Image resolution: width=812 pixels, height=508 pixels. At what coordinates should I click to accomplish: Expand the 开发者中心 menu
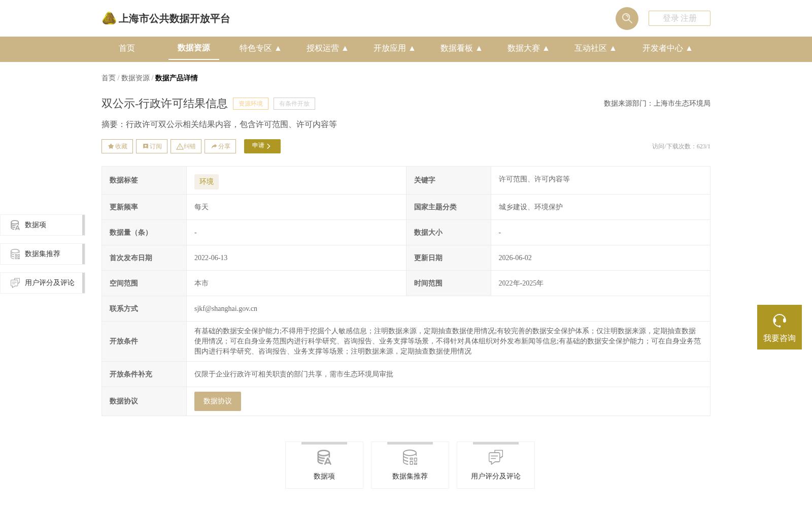667,48
